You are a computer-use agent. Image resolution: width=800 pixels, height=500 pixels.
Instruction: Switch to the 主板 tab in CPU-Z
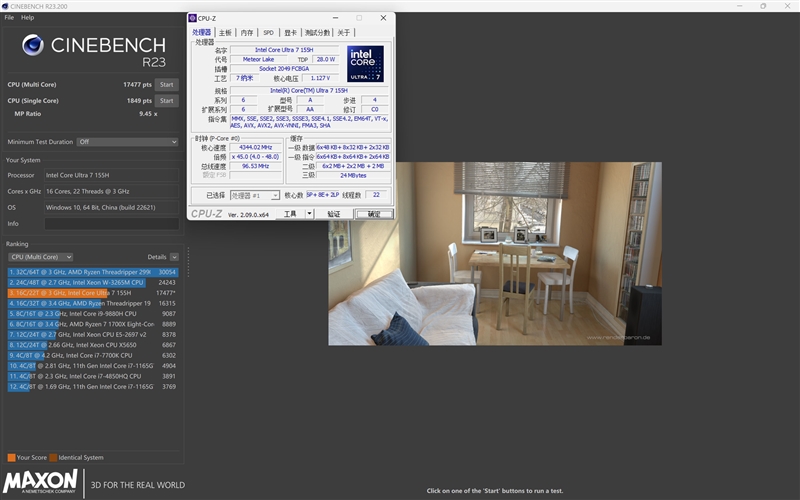click(225, 33)
